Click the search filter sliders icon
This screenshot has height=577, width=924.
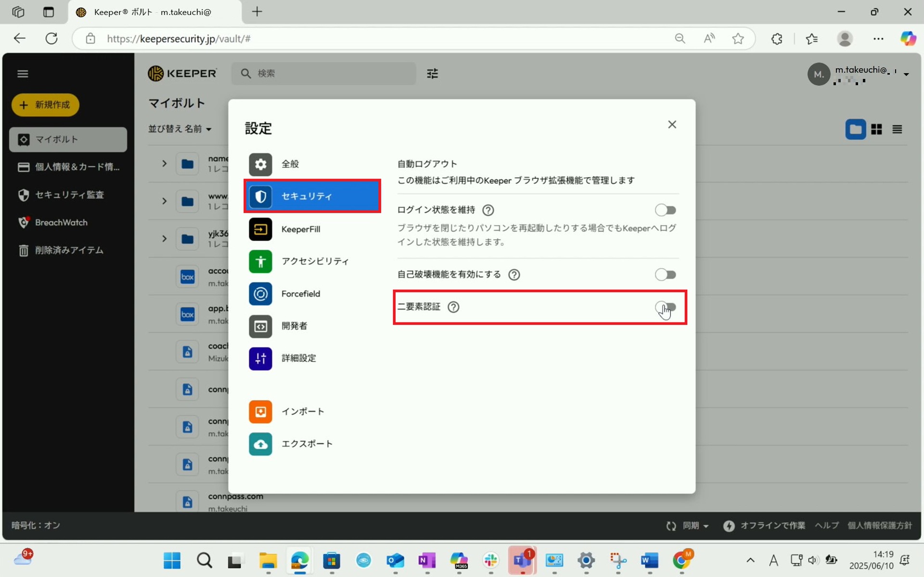tap(432, 74)
